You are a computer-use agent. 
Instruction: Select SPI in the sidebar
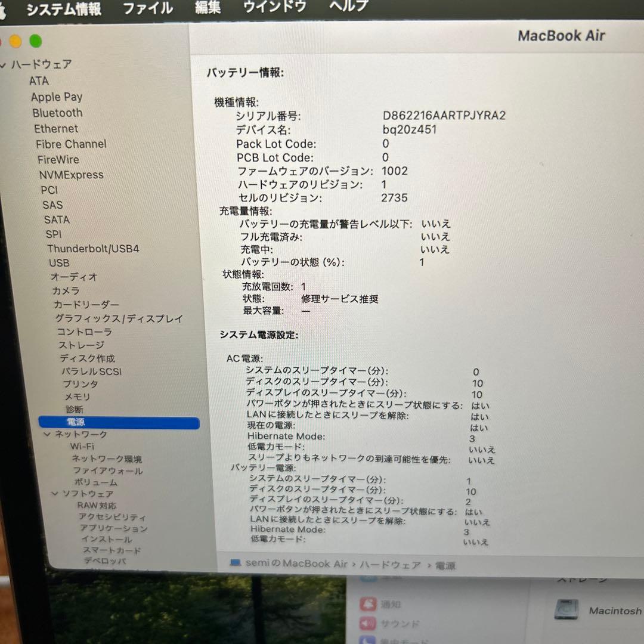tap(54, 234)
